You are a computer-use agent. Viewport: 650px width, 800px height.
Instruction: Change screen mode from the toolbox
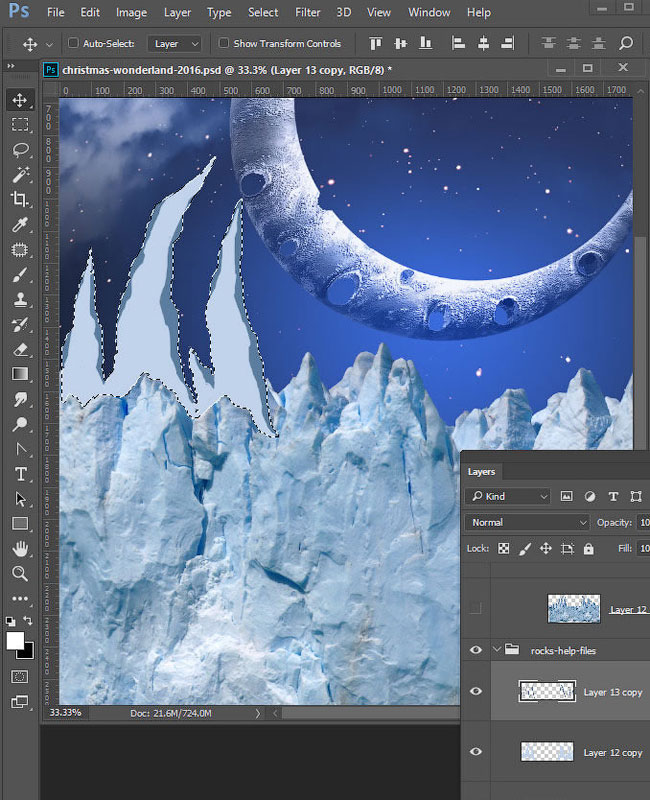click(19, 702)
